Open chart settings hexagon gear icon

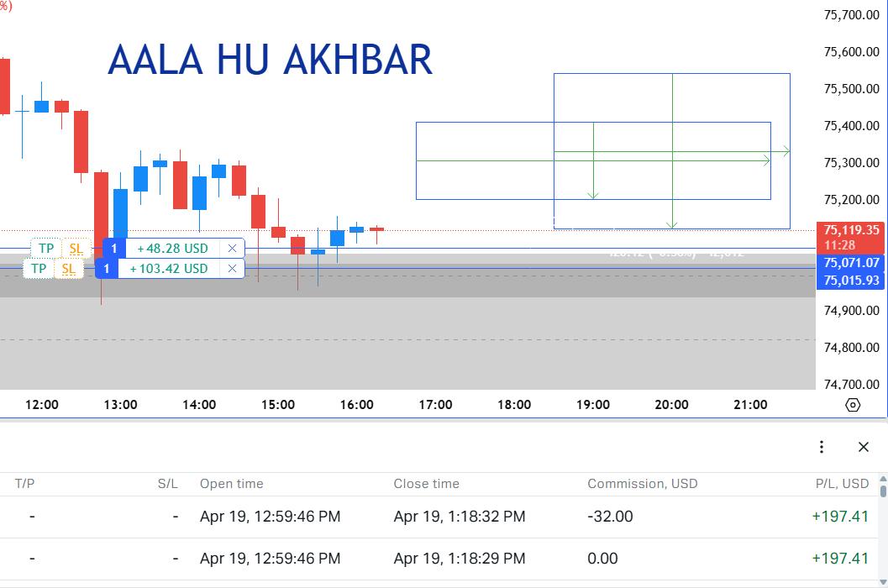click(x=853, y=405)
